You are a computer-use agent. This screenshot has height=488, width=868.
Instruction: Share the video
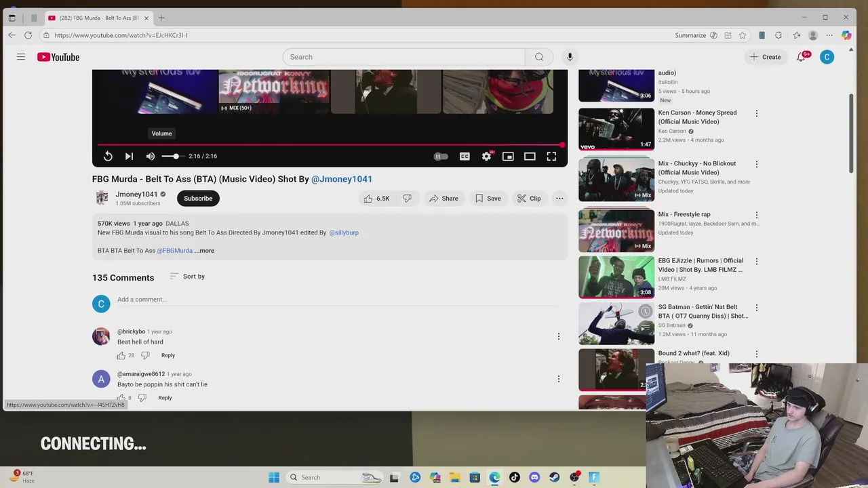click(x=443, y=199)
